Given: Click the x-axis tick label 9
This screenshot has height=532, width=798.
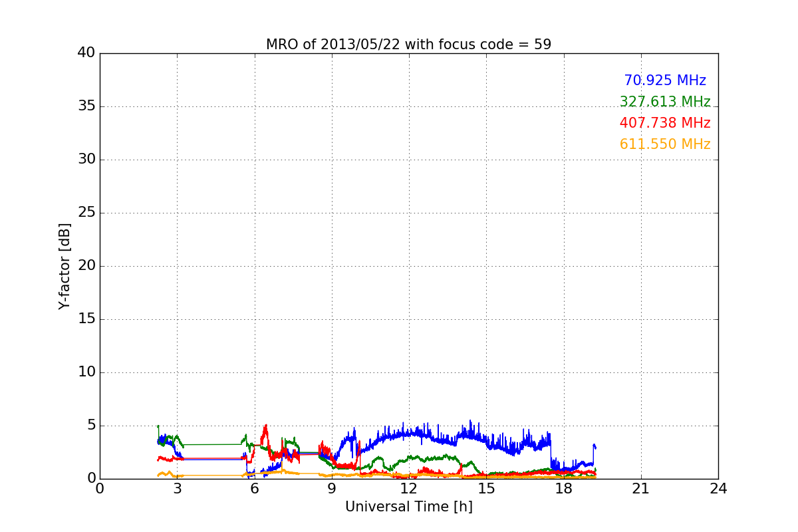Looking at the screenshot, I should (x=332, y=489).
